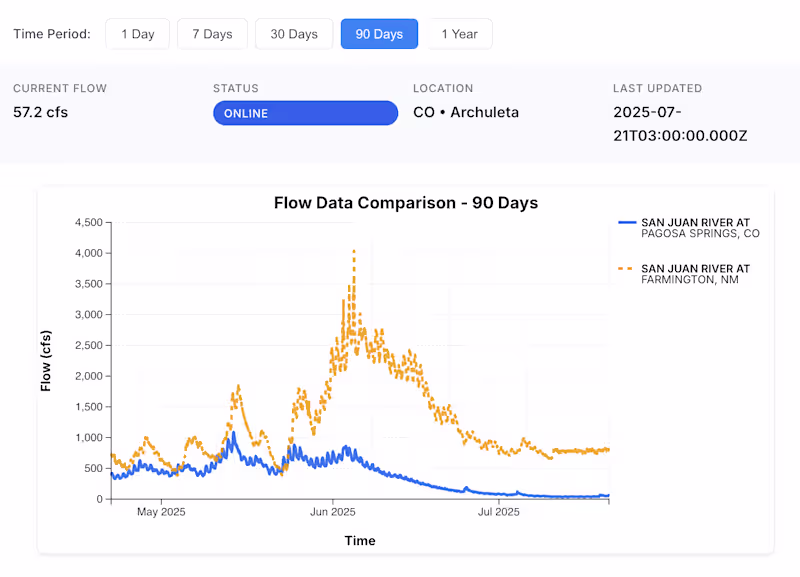Select the 1 Day time period

pyautogui.click(x=138, y=34)
